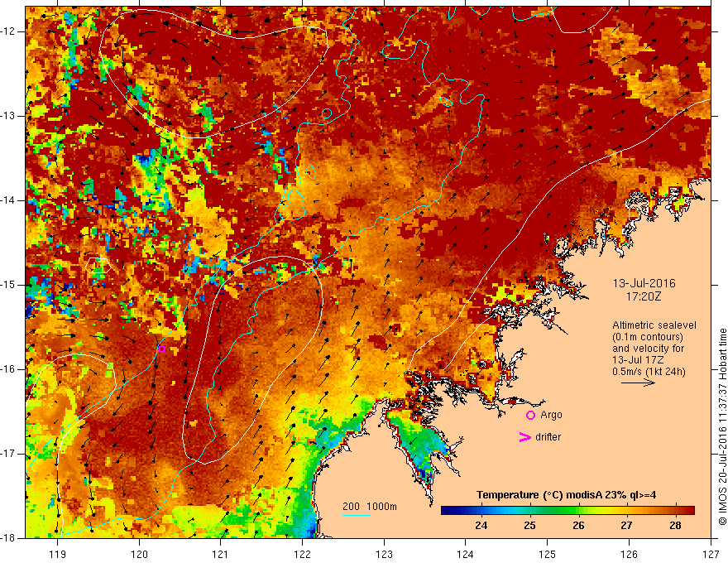This screenshot has height=563, width=728.
Task: Click latitude axis label -14
Action: coord(8,200)
